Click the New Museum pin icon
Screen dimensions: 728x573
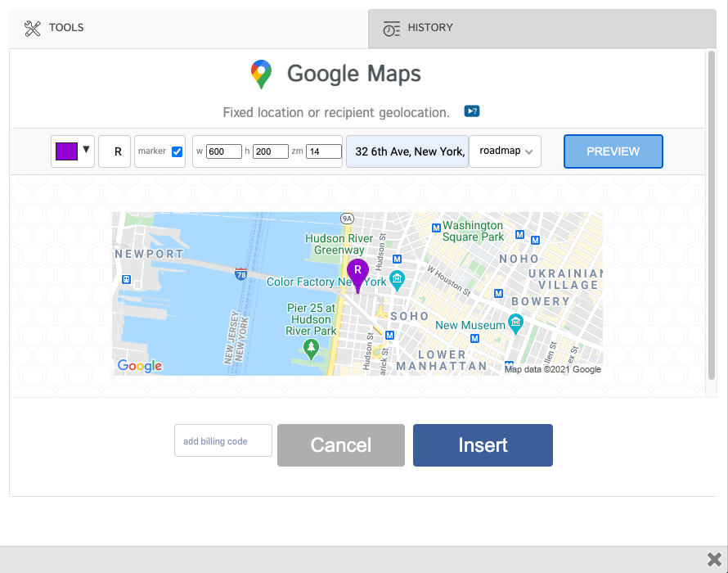pyautogui.click(x=515, y=324)
